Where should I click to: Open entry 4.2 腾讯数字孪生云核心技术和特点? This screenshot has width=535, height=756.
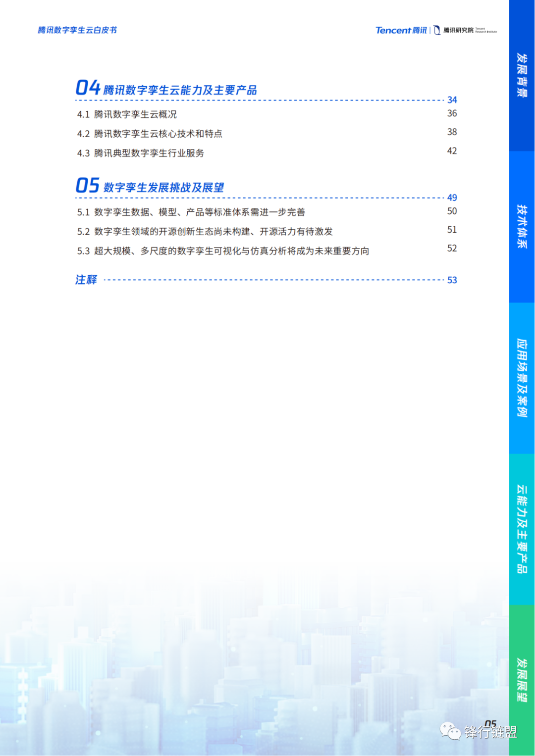(150, 134)
